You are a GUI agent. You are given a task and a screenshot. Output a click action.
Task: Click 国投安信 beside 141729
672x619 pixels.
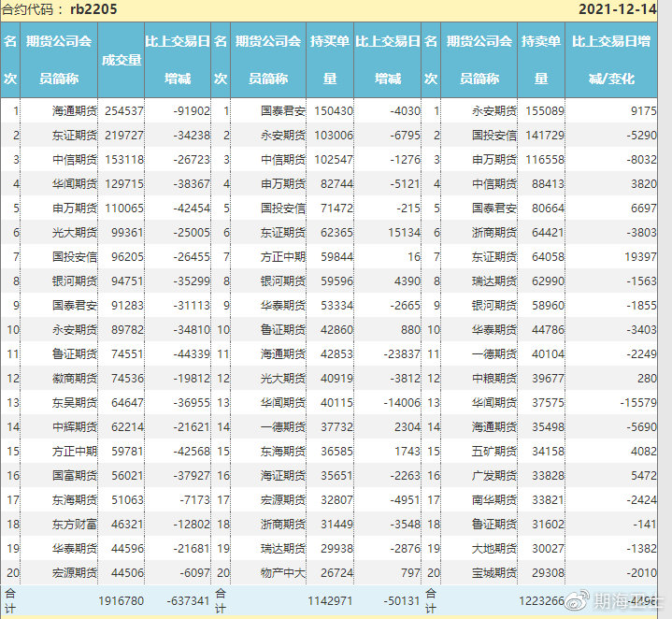[x=494, y=136]
